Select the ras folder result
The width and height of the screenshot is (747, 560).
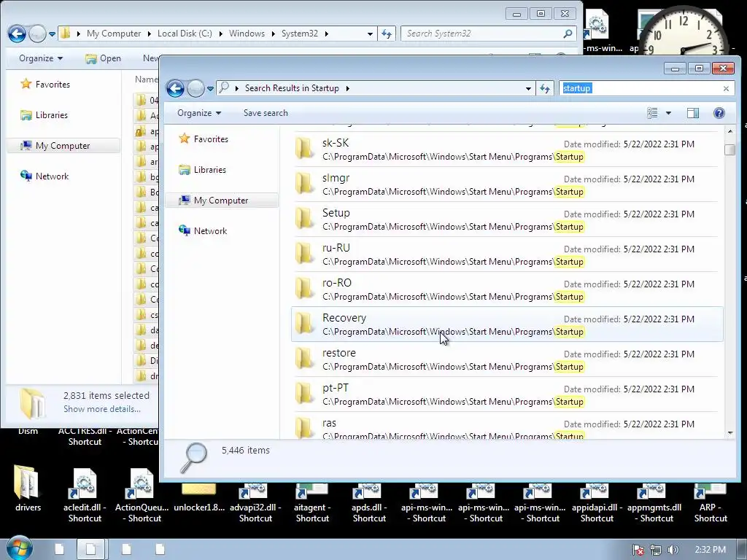[506, 426]
